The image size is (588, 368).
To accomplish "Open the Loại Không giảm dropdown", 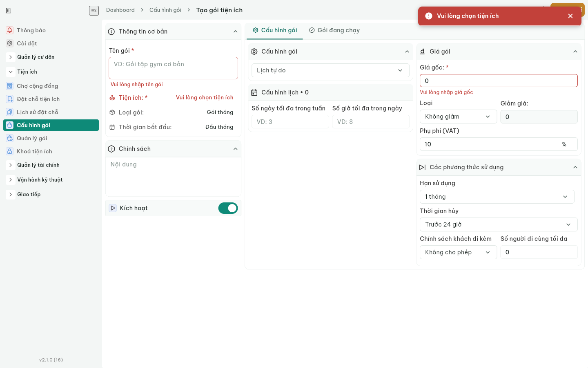I will coord(458,117).
